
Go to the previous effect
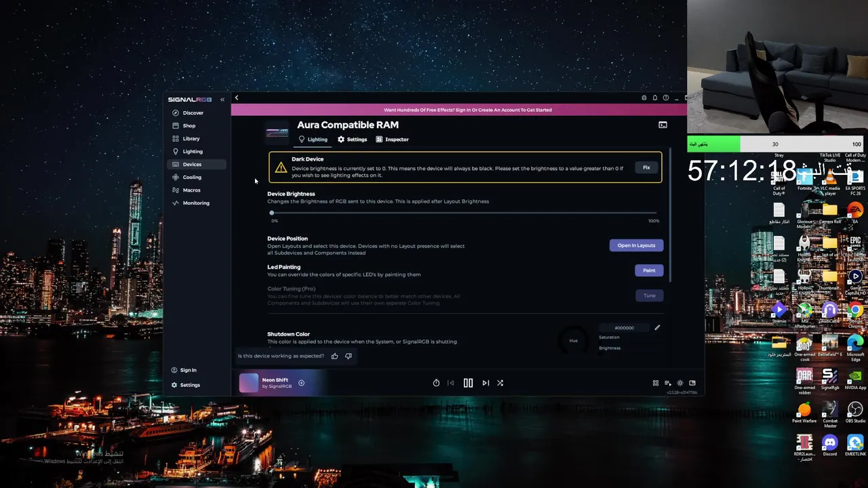point(450,383)
